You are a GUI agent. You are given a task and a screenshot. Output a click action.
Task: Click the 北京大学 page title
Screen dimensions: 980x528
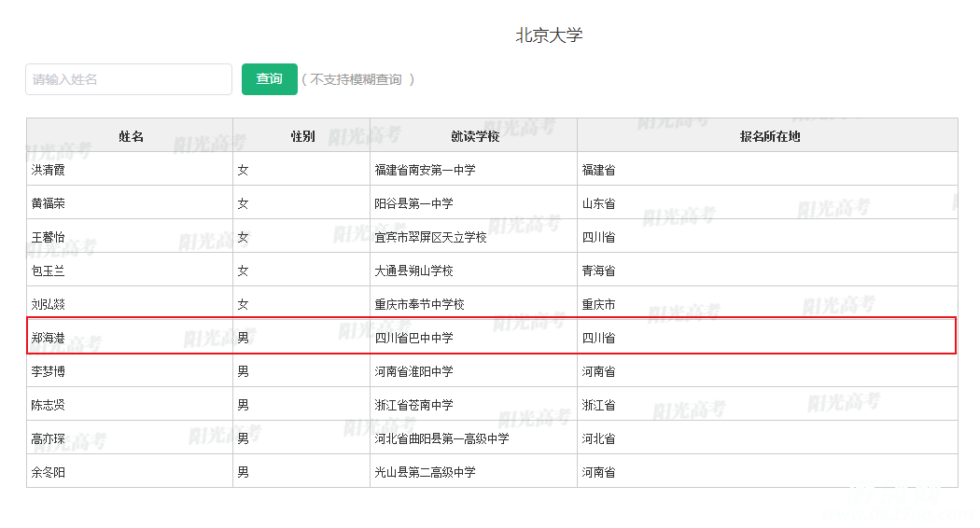549,35
